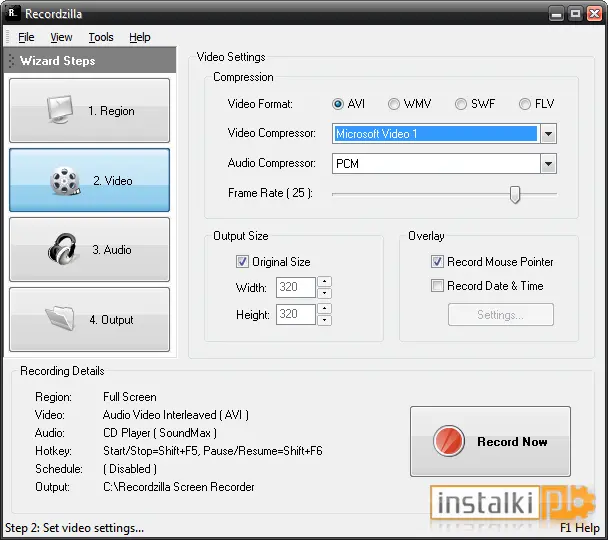Go to wizard step 1. Region
This screenshot has width=608, height=540.
click(x=90, y=110)
